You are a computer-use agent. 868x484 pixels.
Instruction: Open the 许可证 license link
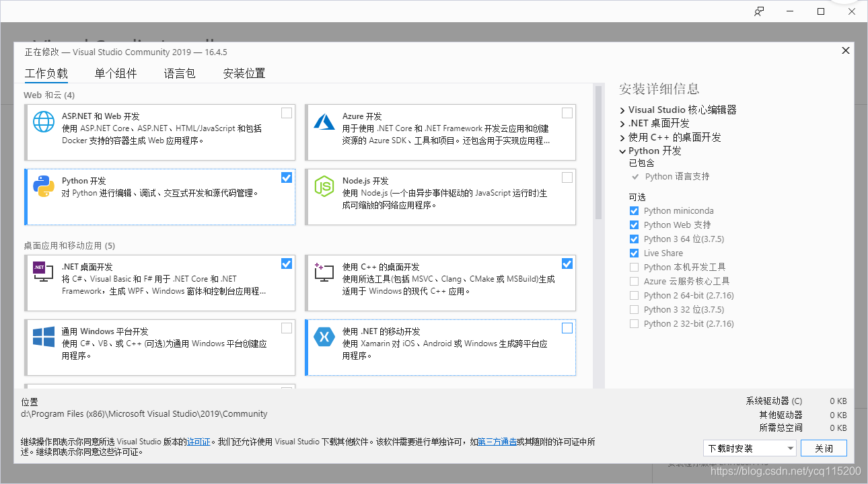(x=198, y=442)
